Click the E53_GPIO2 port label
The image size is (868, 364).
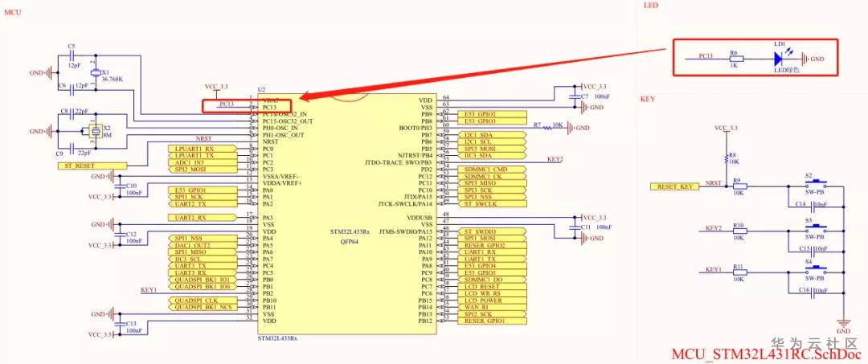pyautogui.click(x=492, y=114)
